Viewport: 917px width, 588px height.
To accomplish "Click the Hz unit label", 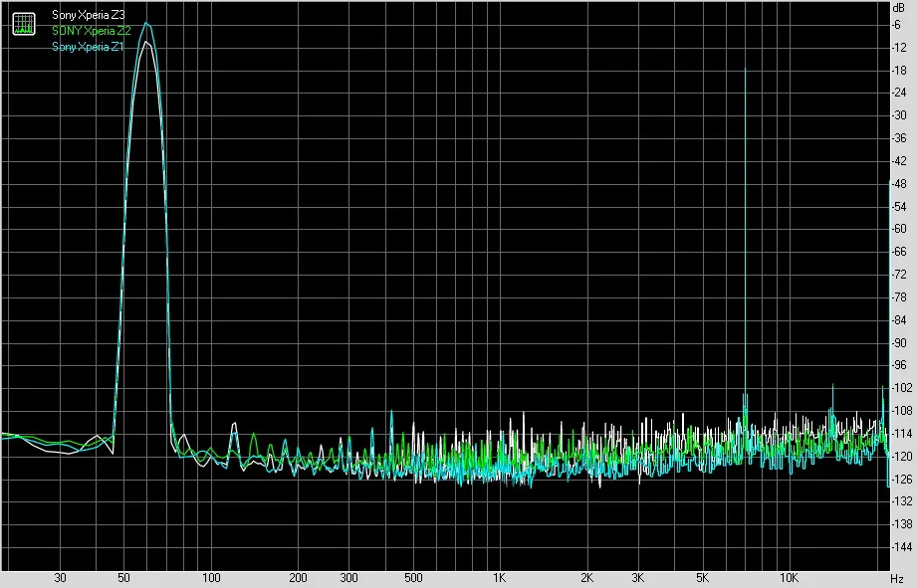I will [x=897, y=579].
